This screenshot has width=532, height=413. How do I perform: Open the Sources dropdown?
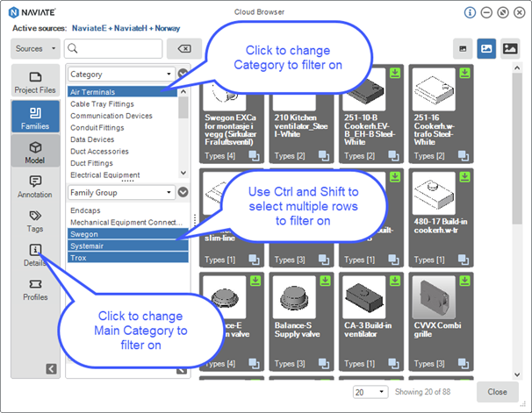coord(35,48)
